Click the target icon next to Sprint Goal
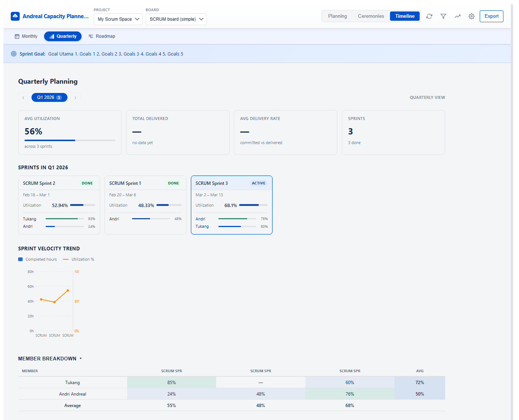Viewport: 519px width, 420px height. [x=13, y=54]
